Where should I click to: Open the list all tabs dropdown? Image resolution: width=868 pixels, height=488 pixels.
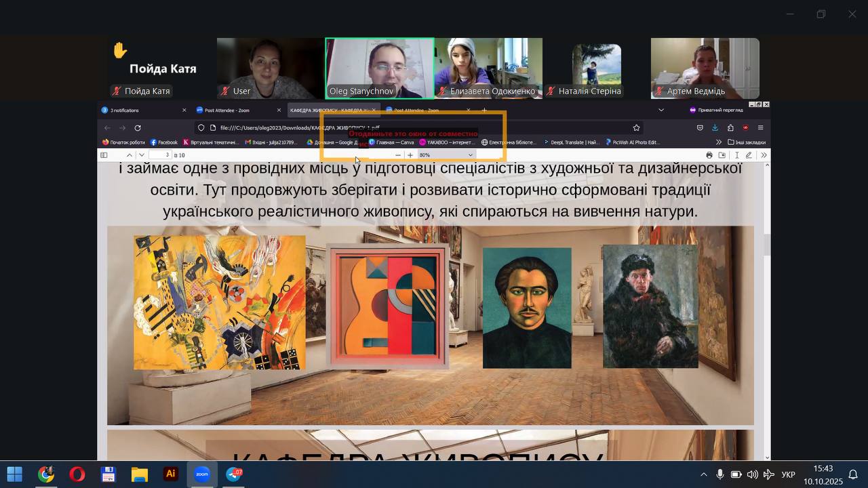click(x=661, y=110)
